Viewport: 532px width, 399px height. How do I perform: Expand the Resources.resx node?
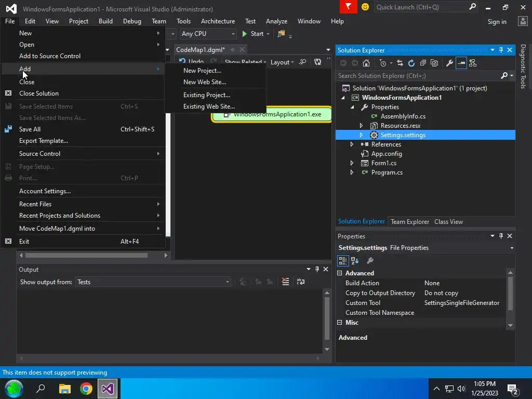pos(362,126)
